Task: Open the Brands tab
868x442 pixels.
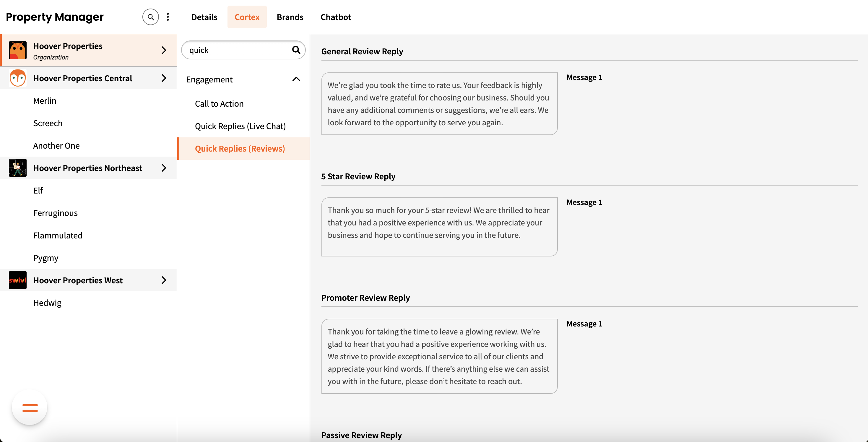Action: 290,17
